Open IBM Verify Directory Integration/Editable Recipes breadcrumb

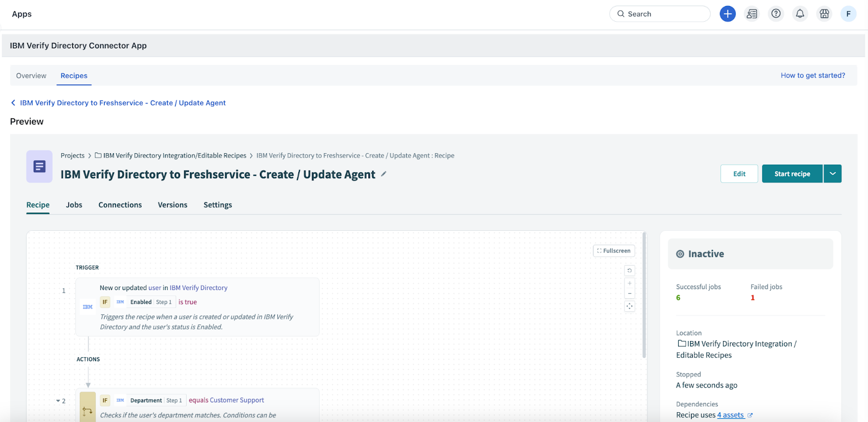pyautogui.click(x=175, y=155)
